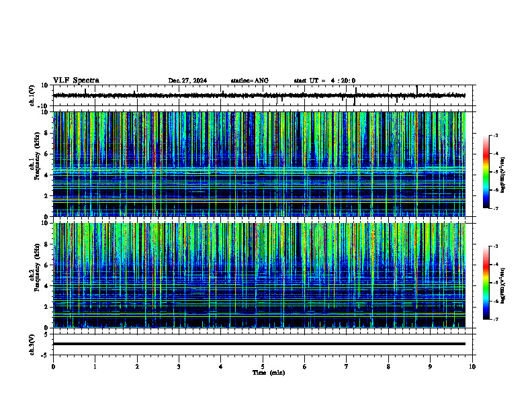This screenshot has height=411, width=532.
Task: Click the "6" kHz tick on ch.2 spectrogram axis
Action: tap(47, 265)
